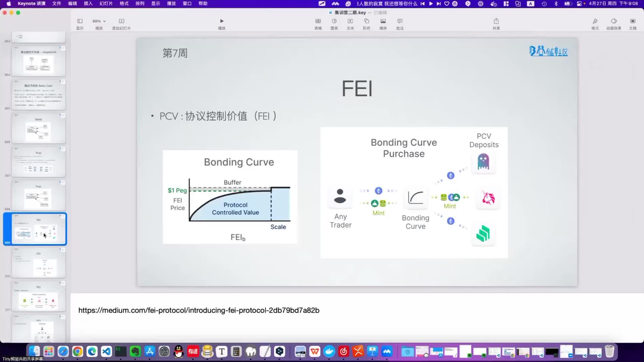This screenshot has height=362, width=644.
Task: Open the 帮助 menu
Action: [x=203, y=3]
